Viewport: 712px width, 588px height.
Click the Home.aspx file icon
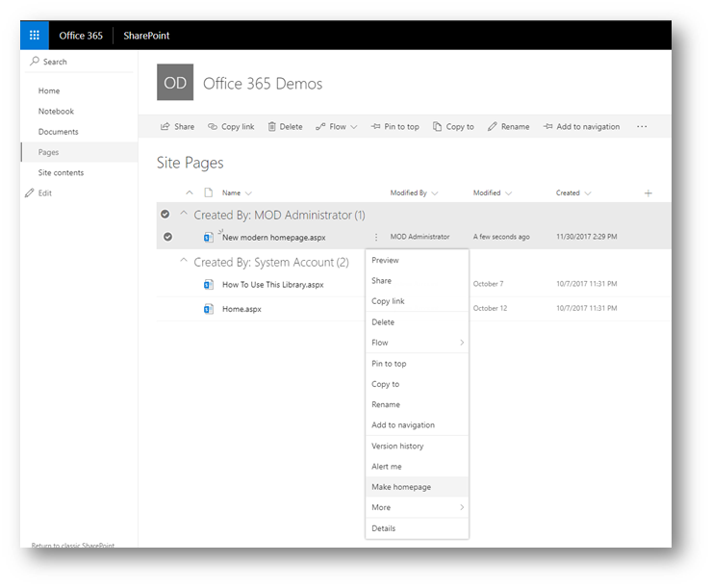(209, 309)
